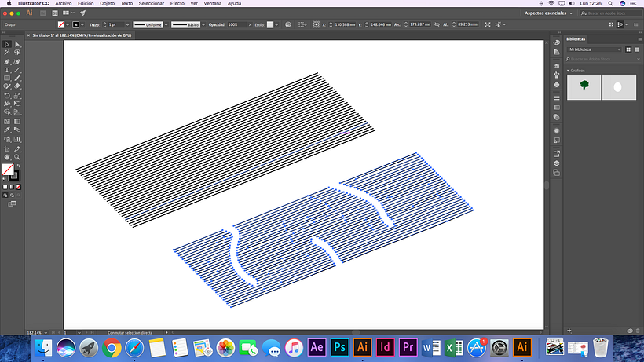The height and width of the screenshot is (362, 644).
Task: Add content with the Libraries plus button
Action: (569, 331)
